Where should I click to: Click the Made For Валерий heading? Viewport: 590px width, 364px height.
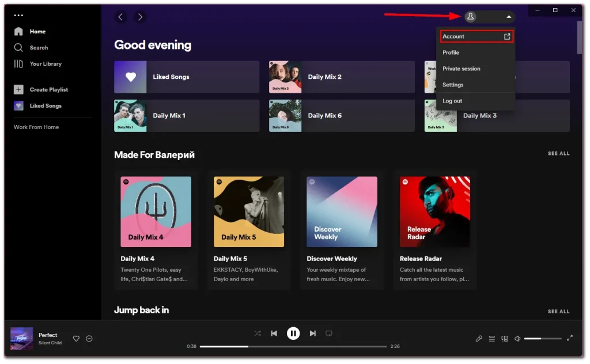click(x=154, y=155)
